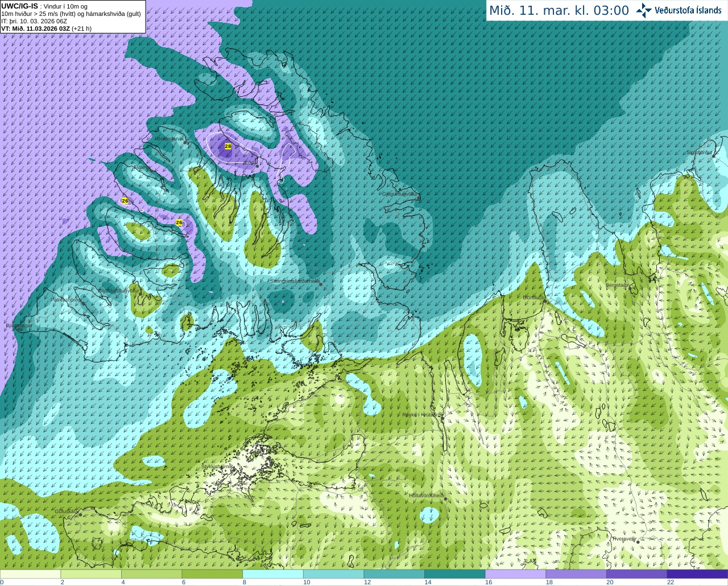The width and height of the screenshot is (728, 586).
Task: Click the legend value '16'
Action: (489, 582)
